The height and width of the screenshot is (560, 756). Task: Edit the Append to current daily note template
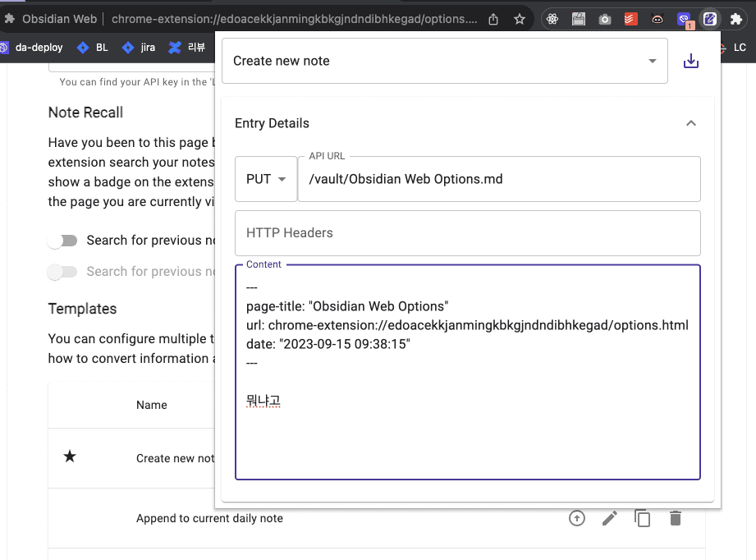point(610,518)
